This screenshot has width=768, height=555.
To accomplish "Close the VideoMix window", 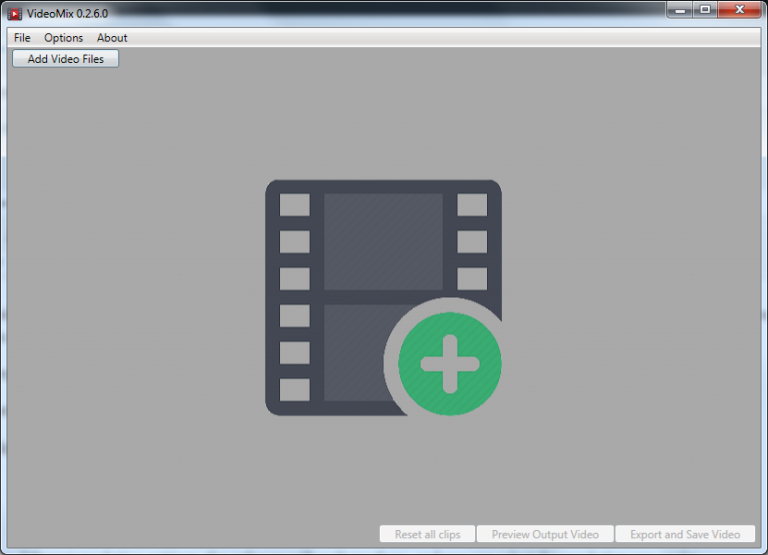I will pyautogui.click(x=740, y=10).
